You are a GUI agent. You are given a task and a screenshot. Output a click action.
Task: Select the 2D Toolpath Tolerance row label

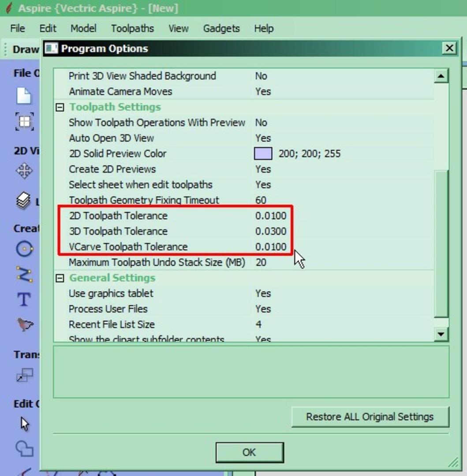pos(118,216)
